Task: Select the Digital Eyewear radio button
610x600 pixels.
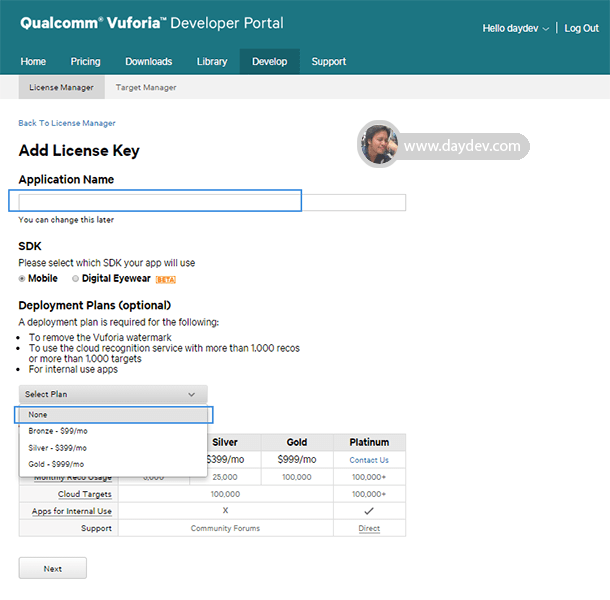Action: click(x=75, y=279)
